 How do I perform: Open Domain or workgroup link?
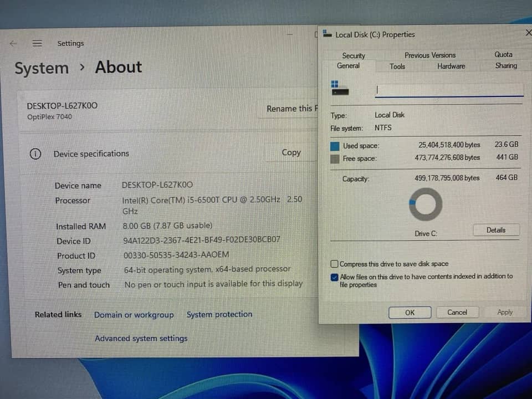click(134, 315)
